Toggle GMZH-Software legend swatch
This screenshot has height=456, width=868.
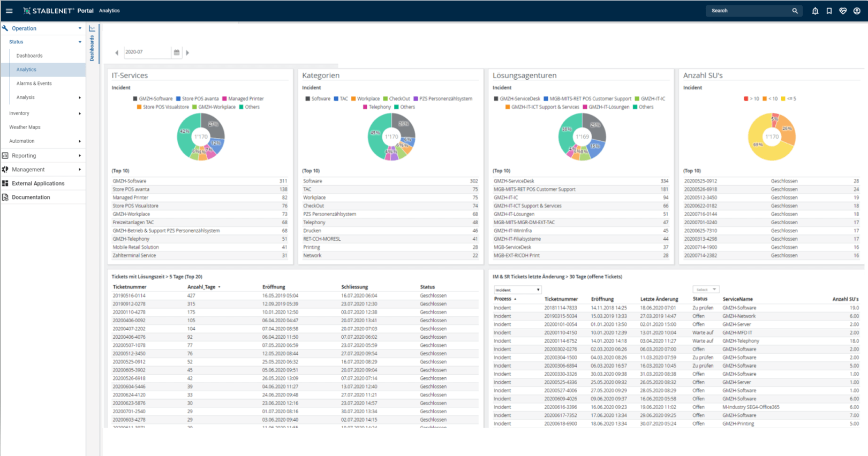tap(135, 98)
